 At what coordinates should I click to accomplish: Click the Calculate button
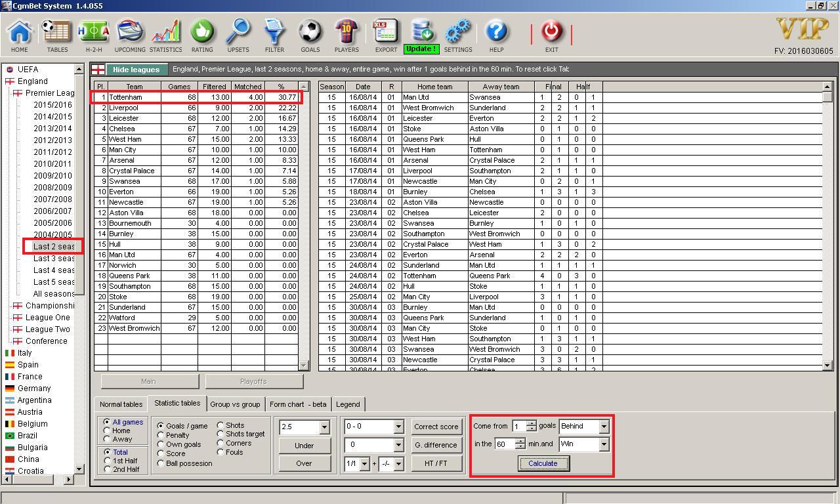pyautogui.click(x=543, y=463)
